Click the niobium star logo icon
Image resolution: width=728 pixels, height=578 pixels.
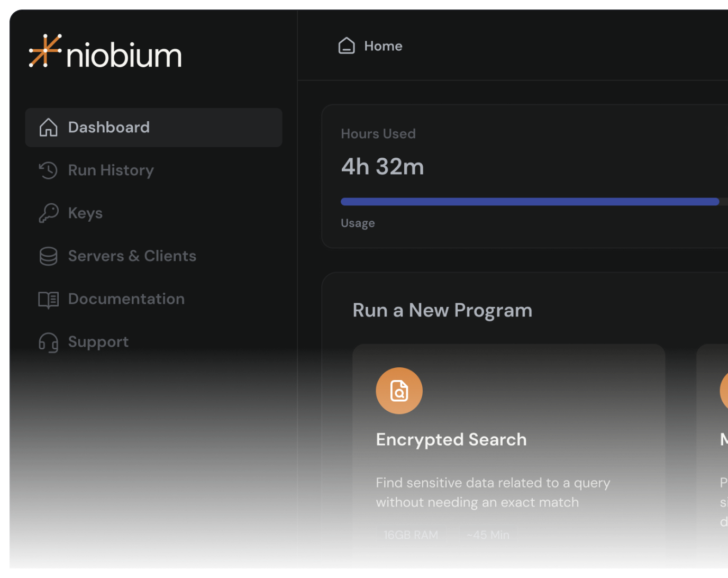[45, 51]
